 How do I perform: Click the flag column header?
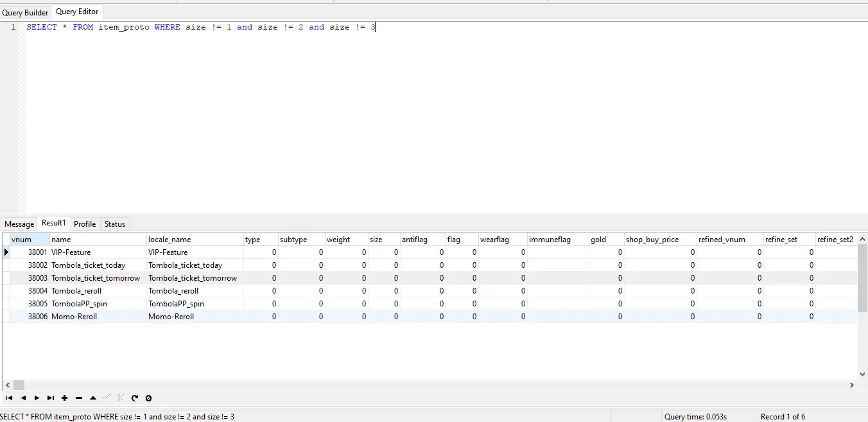coord(462,240)
